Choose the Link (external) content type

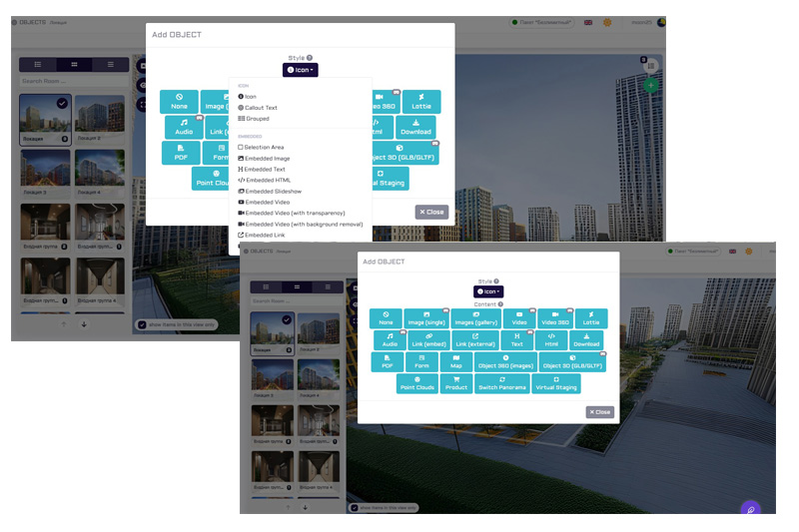[x=474, y=340]
